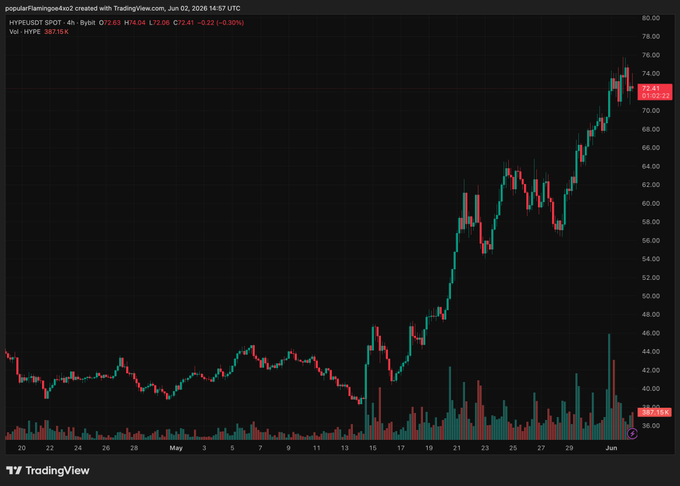The width and height of the screenshot is (680, 486).
Task: Click the 54.00 price axis label
Action: pyautogui.click(x=651, y=259)
